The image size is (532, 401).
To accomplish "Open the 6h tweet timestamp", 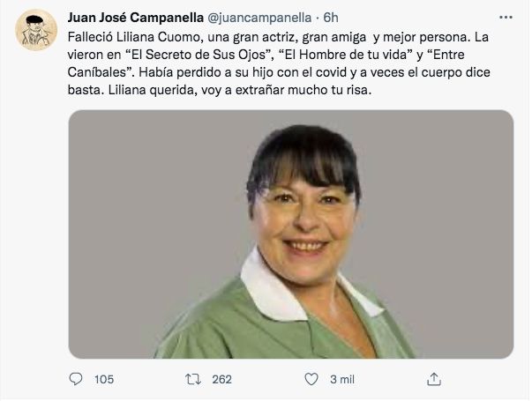I will tap(331, 18).
